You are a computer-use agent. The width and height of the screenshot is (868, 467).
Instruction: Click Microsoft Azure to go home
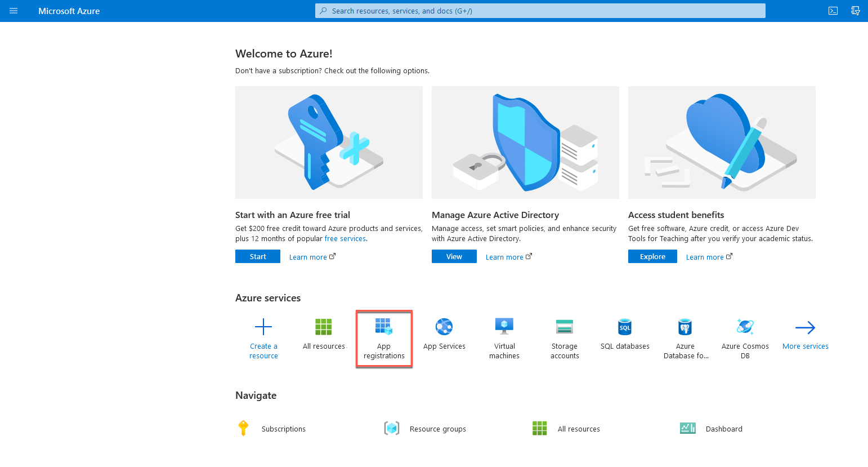69,11
